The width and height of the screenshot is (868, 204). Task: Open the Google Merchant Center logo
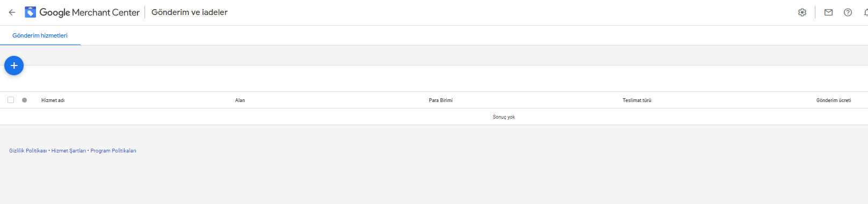pos(82,12)
